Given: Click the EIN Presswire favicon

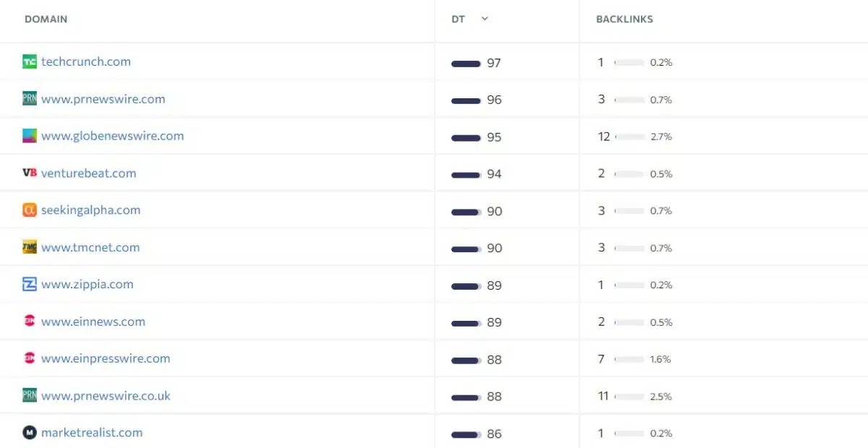Looking at the screenshot, I should pyautogui.click(x=30, y=358).
